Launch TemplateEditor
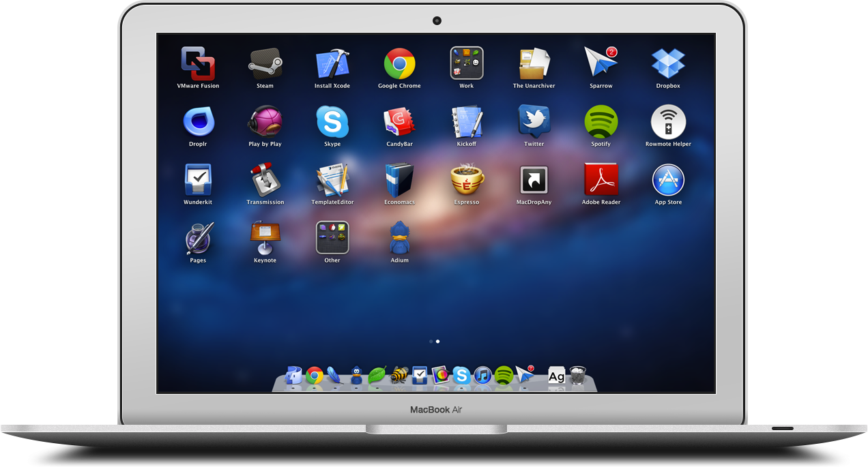This screenshot has height=467, width=868. coord(332,180)
